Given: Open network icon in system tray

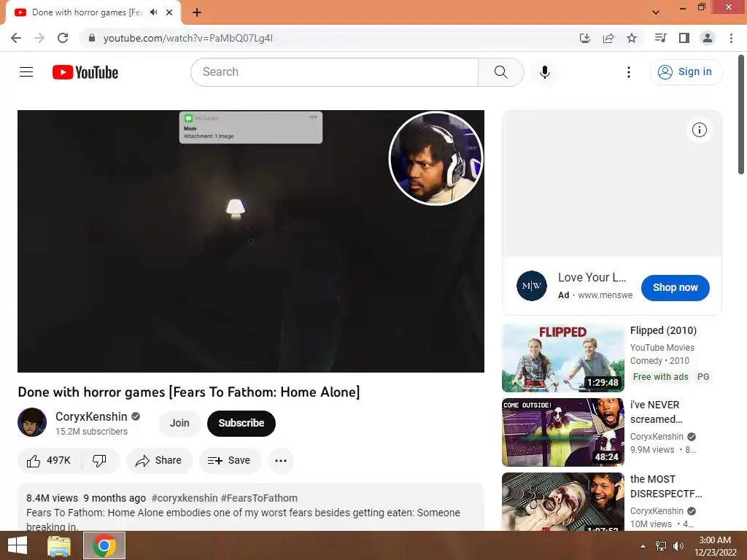Looking at the screenshot, I should 661,546.
